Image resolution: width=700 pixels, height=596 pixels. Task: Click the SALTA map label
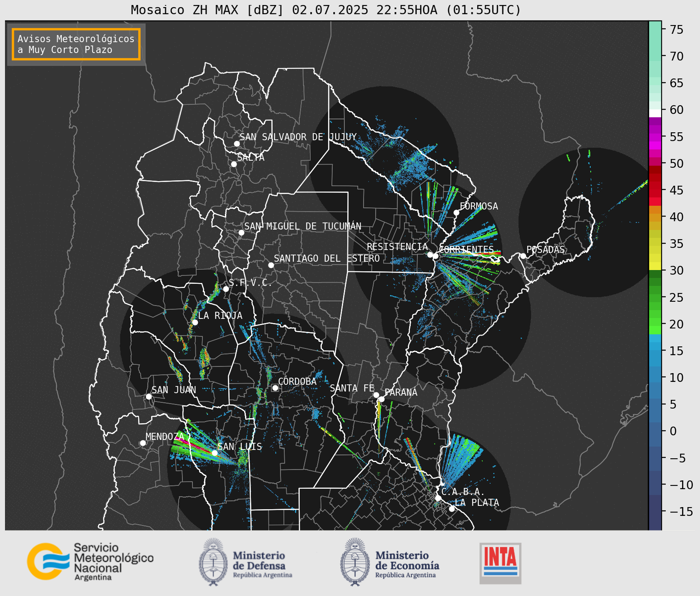[x=251, y=157]
